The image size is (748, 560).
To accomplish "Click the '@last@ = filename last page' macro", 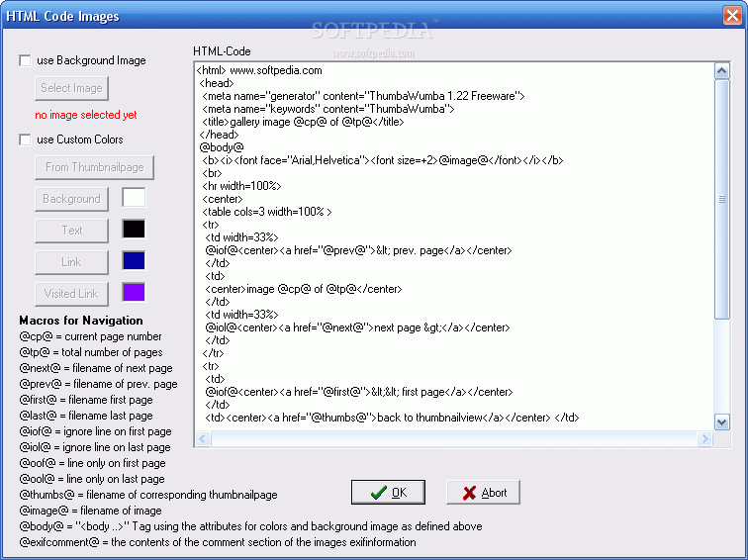I will (x=86, y=416).
